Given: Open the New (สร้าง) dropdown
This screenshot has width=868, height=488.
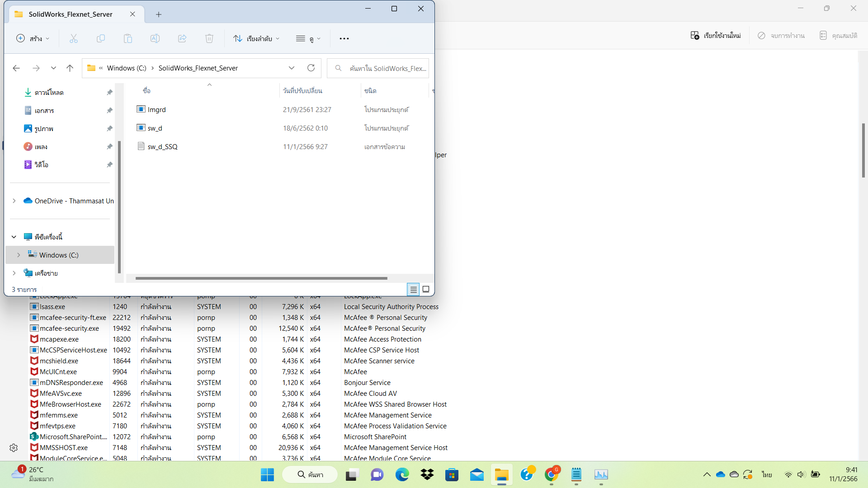Looking at the screenshot, I should pyautogui.click(x=33, y=39).
